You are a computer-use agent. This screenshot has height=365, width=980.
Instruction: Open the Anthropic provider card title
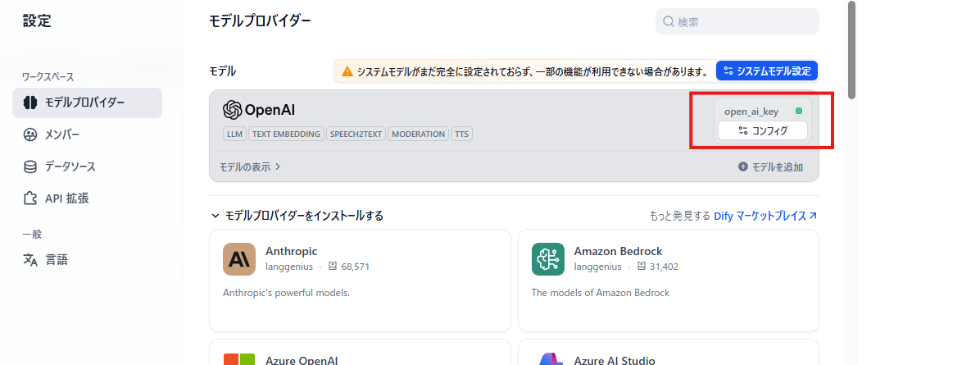tap(291, 251)
